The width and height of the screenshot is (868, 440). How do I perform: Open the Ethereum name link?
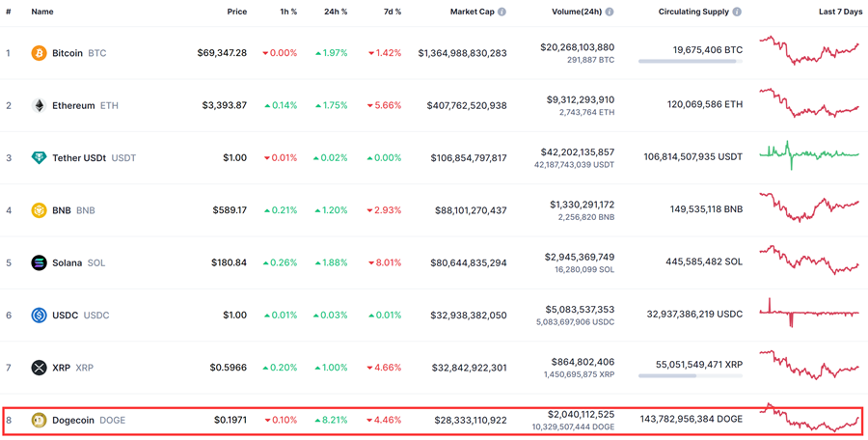tap(73, 105)
